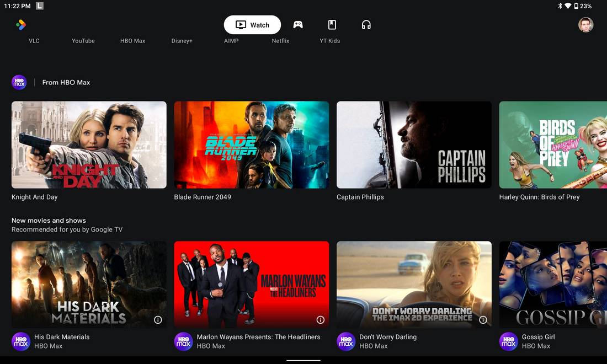The image size is (607, 364).
Task: Launch the YT Kids app shortcut
Action: pyautogui.click(x=330, y=41)
